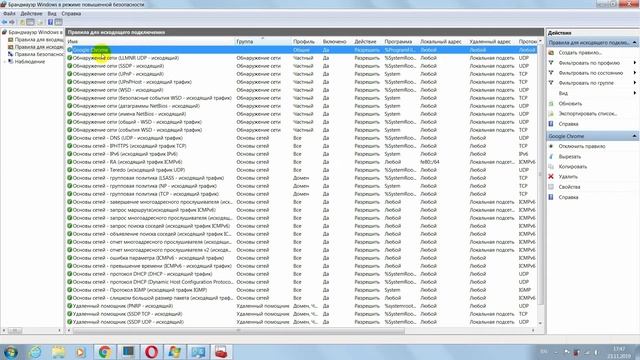Screen dimensions: 640x360
Task: Click Удалить action
Action: (568, 177)
